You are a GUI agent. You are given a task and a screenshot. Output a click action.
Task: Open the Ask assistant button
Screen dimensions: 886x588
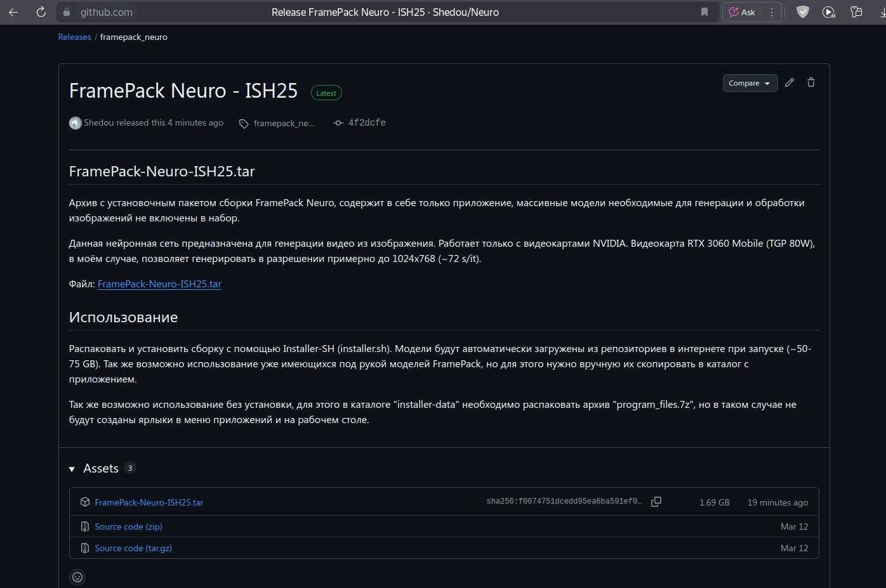(741, 12)
